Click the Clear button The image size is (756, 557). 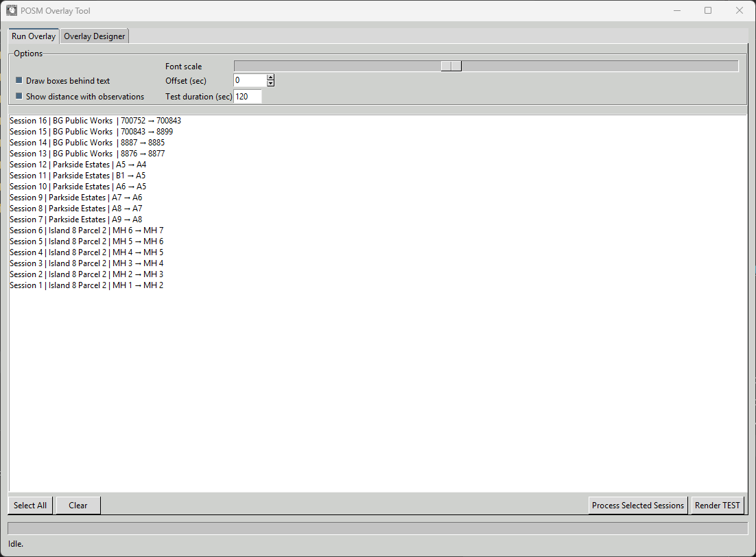[x=78, y=506]
